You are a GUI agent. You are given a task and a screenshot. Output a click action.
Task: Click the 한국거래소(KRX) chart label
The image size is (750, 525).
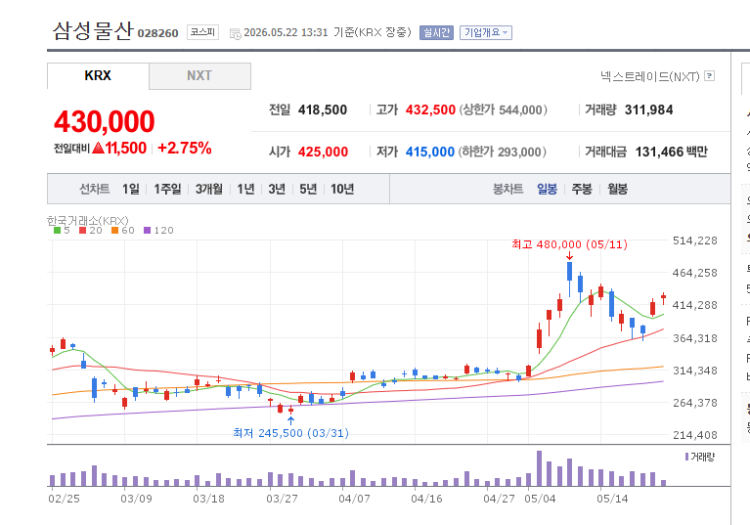88,220
